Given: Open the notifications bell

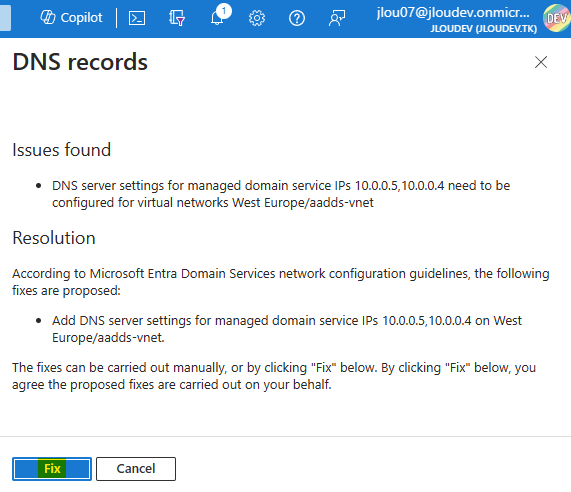Looking at the screenshot, I should pyautogui.click(x=217, y=18).
